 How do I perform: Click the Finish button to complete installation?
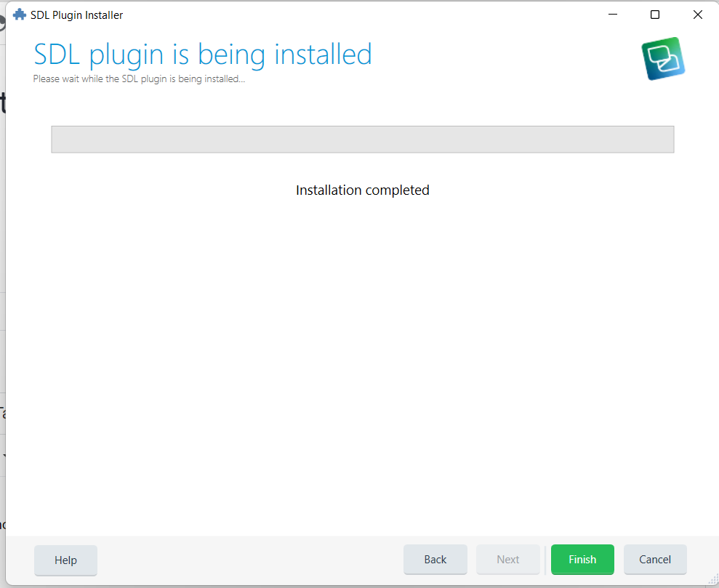(x=582, y=560)
